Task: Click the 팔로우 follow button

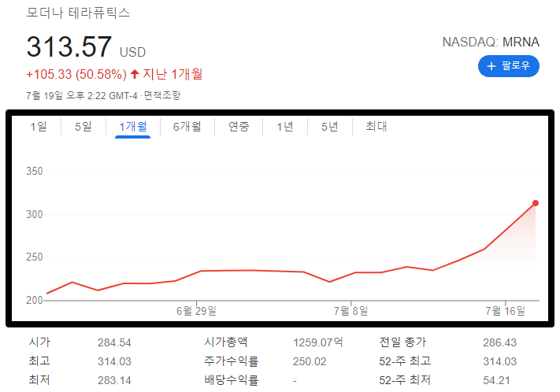Action: point(509,66)
